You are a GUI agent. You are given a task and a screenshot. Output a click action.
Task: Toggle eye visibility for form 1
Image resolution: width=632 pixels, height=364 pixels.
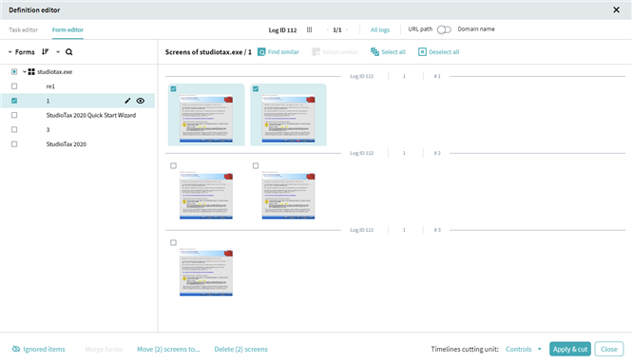click(x=141, y=101)
